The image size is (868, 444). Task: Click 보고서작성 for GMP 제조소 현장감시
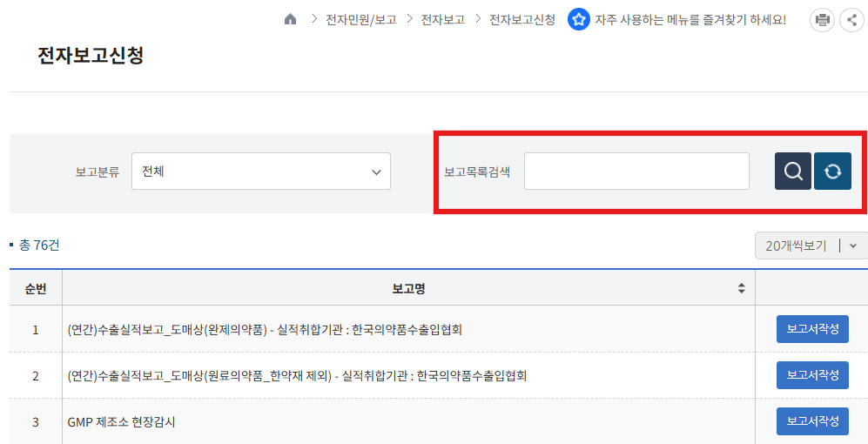coord(812,421)
